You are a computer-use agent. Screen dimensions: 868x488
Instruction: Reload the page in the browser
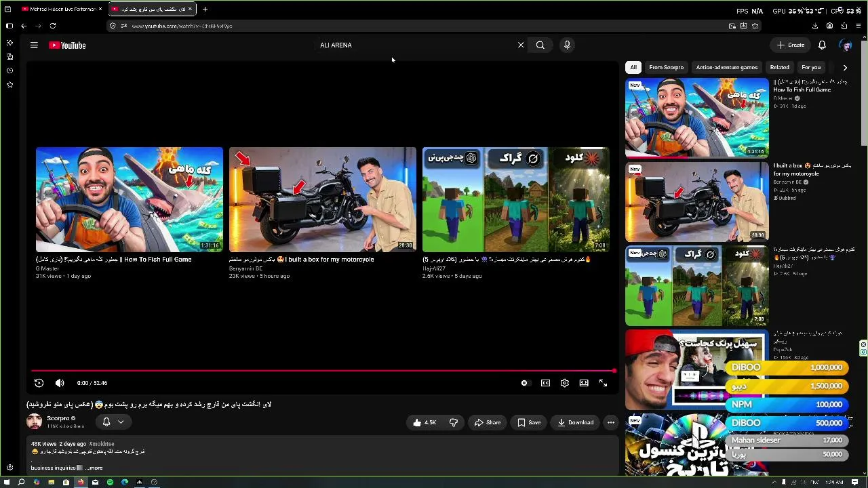[52, 26]
